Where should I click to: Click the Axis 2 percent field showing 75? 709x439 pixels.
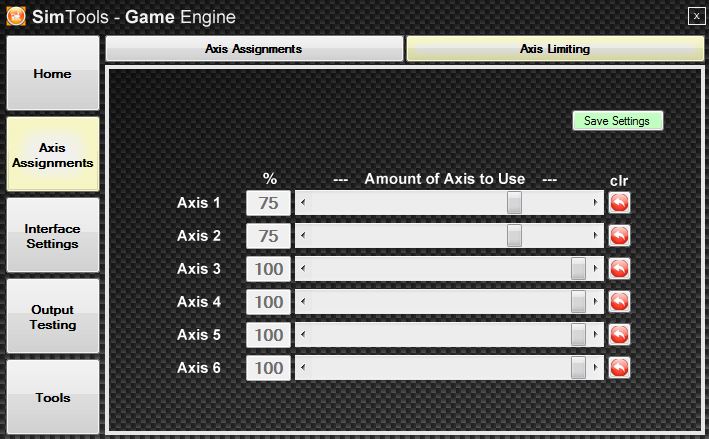[x=269, y=236]
